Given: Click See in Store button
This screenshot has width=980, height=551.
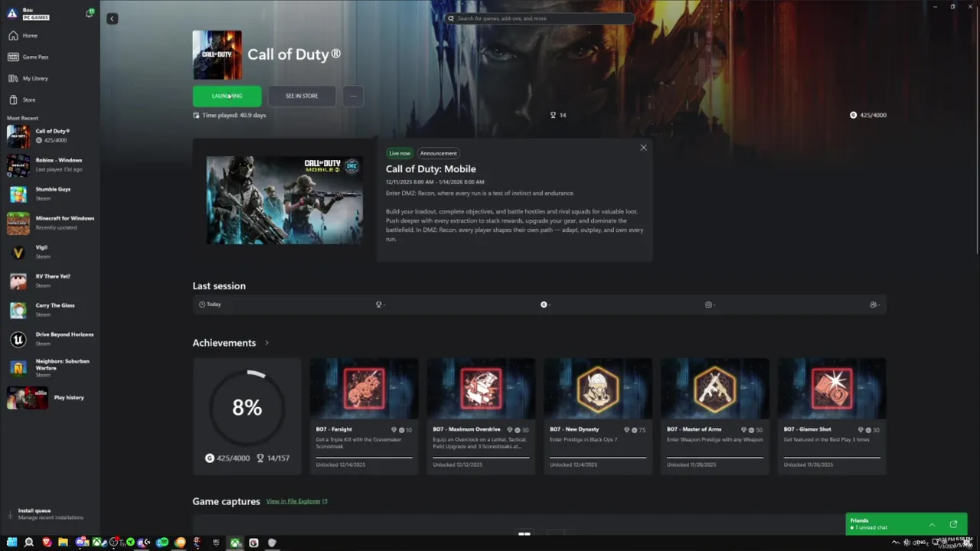Looking at the screenshot, I should point(302,96).
